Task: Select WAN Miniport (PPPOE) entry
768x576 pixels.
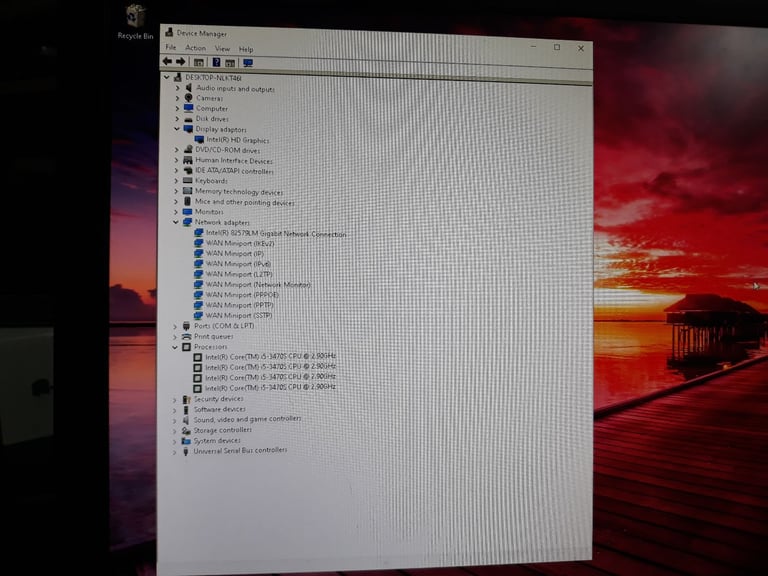Action: (242, 295)
